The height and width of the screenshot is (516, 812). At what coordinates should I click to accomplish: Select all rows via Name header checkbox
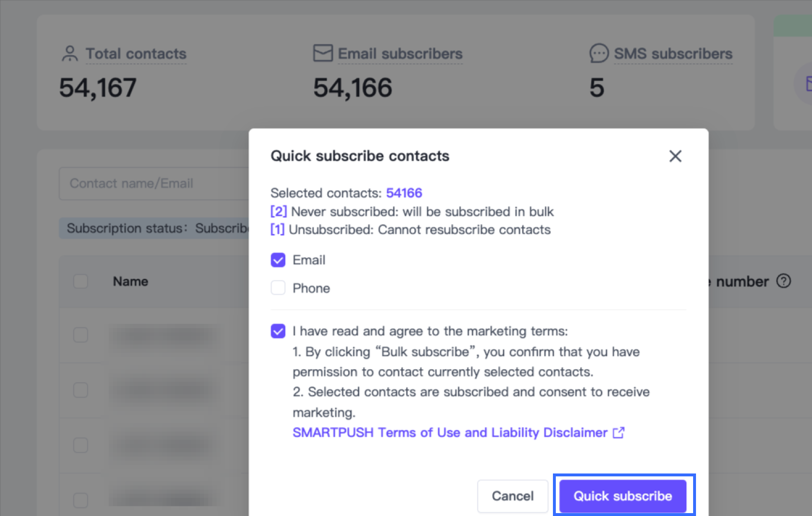[81, 281]
